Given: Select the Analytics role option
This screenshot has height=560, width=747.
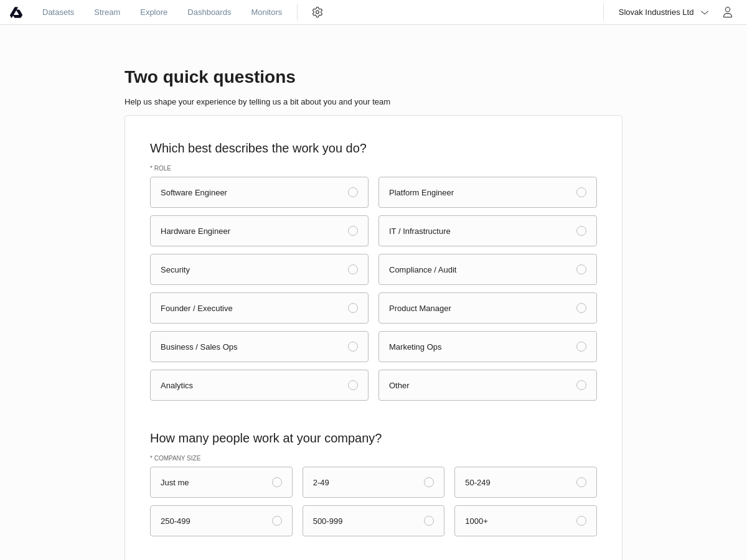Looking at the screenshot, I should click(259, 385).
